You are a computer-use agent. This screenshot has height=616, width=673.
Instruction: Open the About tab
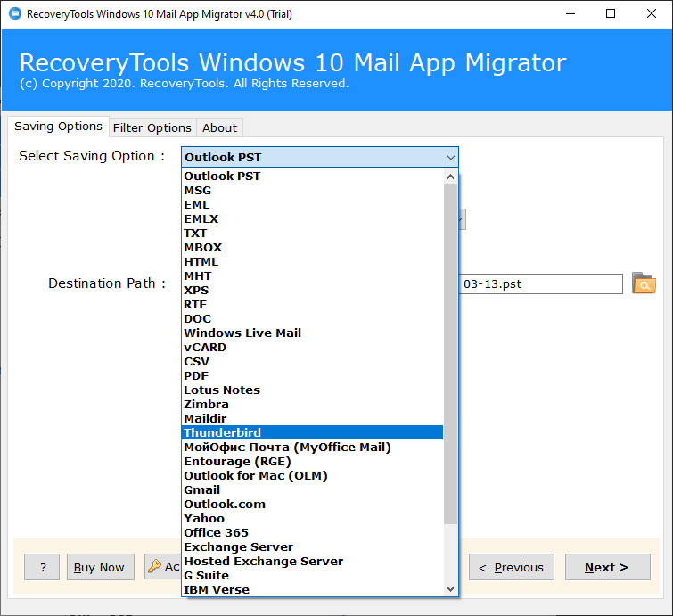click(x=220, y=127)
